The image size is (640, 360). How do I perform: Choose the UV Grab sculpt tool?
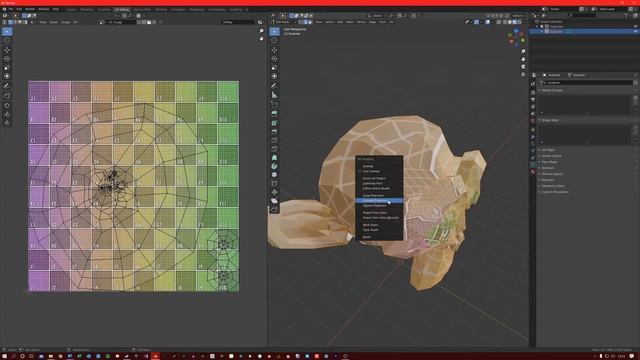click(x=7, y=105)
